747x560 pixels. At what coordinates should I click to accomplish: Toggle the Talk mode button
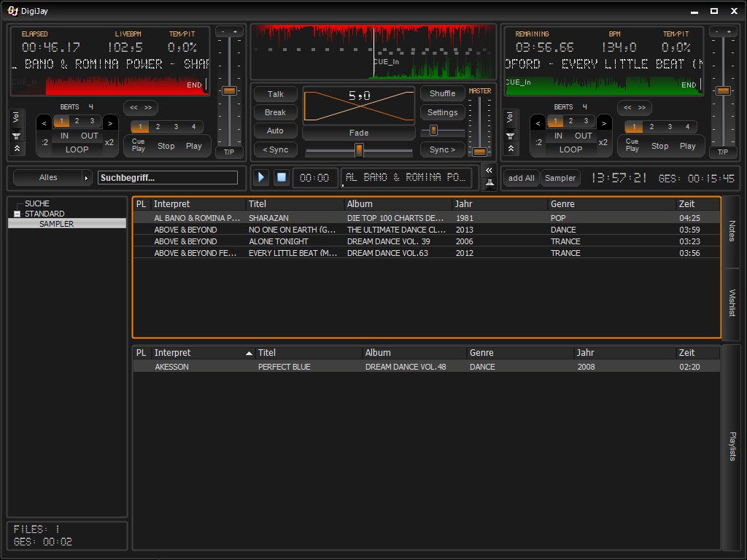276,94
